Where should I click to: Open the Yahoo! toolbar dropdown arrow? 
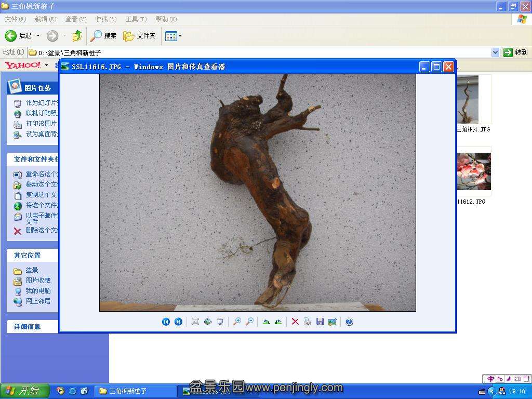[x=46, y=65]
